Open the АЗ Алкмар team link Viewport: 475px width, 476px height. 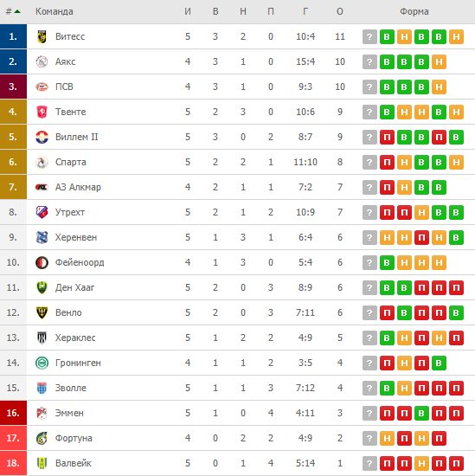point(78,187)
